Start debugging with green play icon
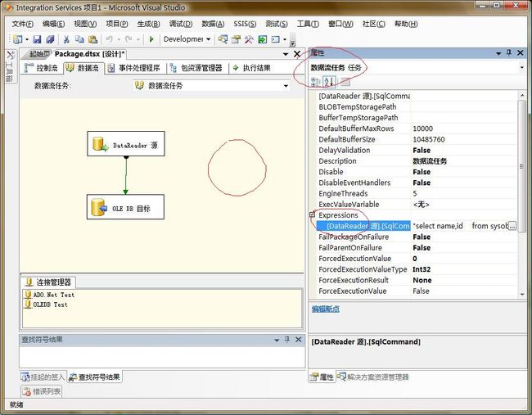Image resolution: width=532 pixels, height=415 pixels. (151, 39)
